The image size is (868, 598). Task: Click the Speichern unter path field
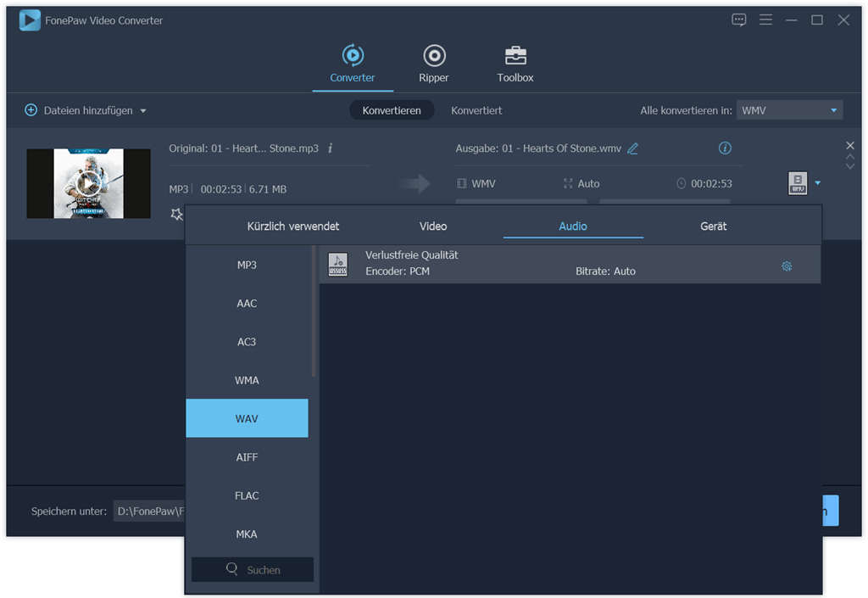[x=149, y=511]
